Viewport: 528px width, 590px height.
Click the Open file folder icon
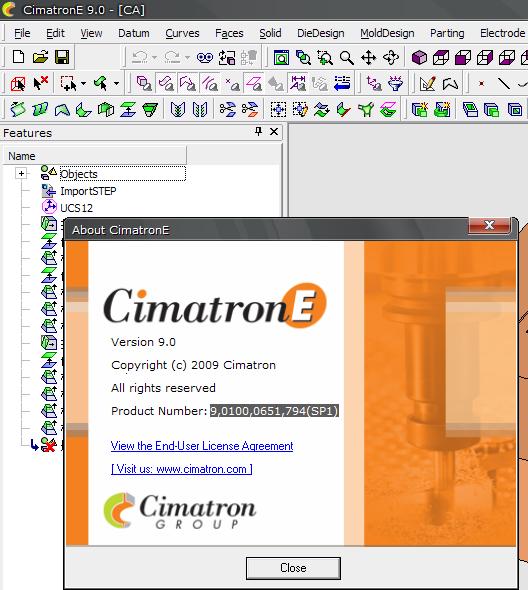click(x=40, y=57)
